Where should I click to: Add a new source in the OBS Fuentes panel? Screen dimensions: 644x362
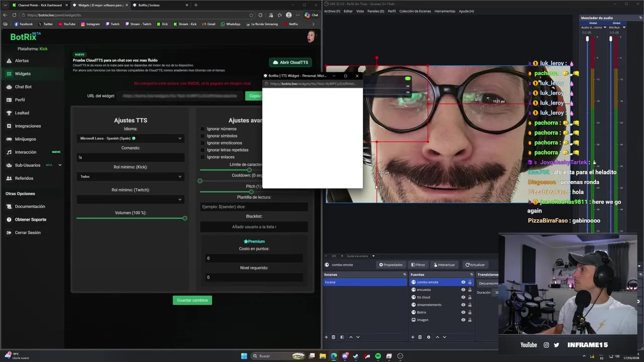413,337
